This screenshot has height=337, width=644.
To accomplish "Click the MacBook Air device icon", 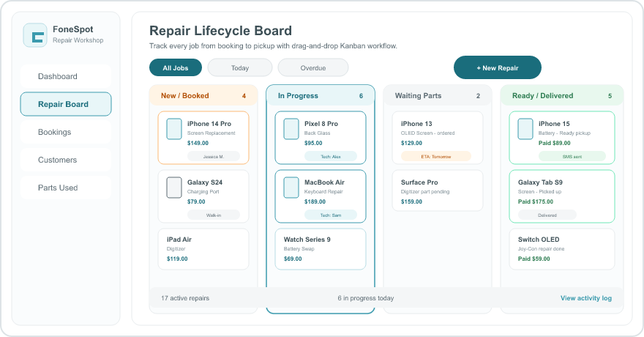I will tap(291, 188).
